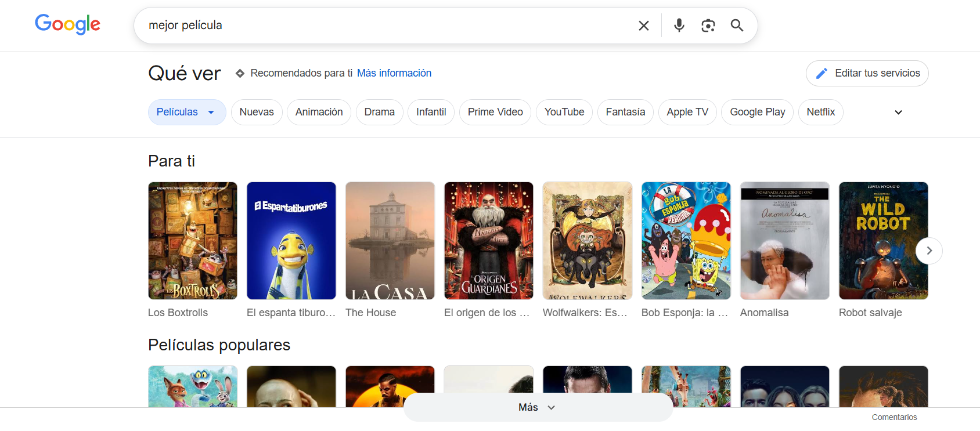Screen dimensions: 980x431
Task: Click the 'El origen de los …' title text
Action: [x=487, y=313]
